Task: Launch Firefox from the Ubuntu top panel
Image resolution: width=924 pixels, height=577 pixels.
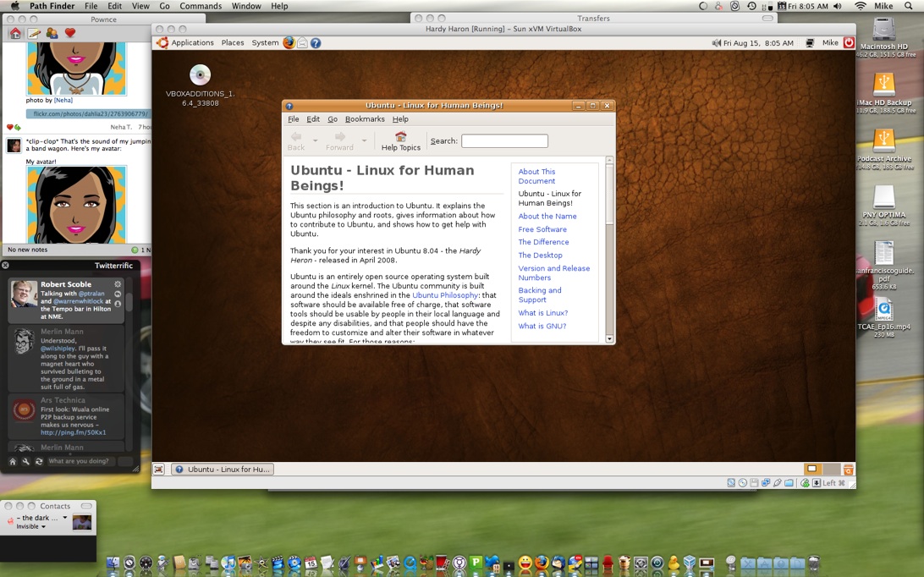Action: pyautogui.click(x=289, y=42)
